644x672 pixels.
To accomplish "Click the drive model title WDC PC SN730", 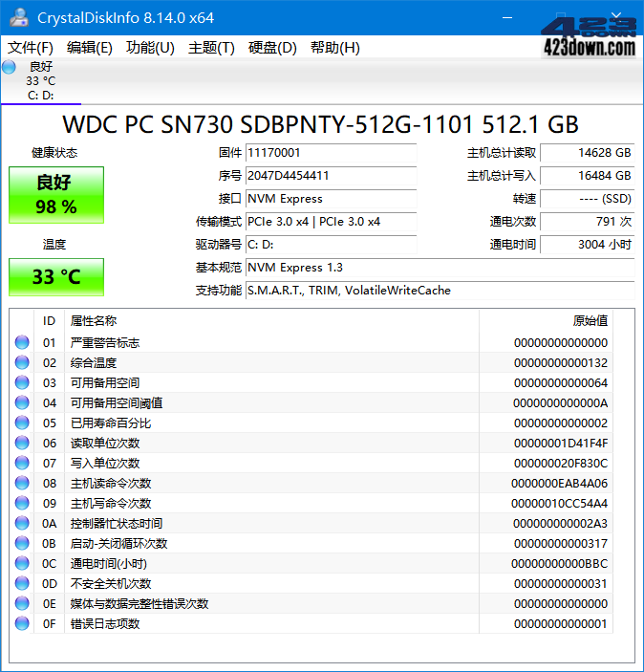I will [320, 124].
